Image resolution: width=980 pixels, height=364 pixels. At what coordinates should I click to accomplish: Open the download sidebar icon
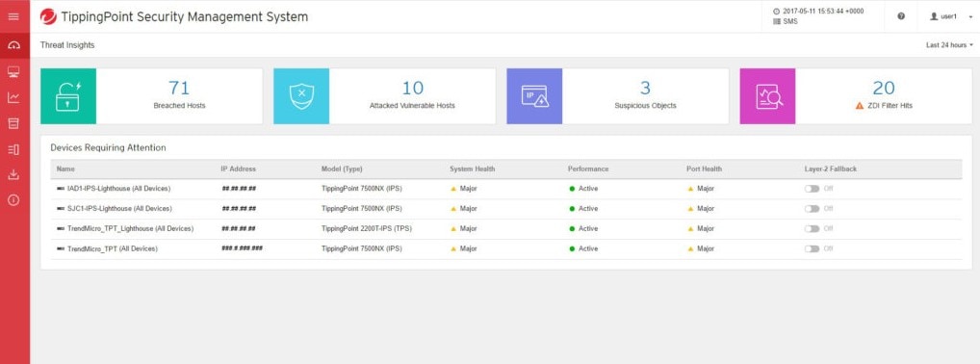coord(13,174)
